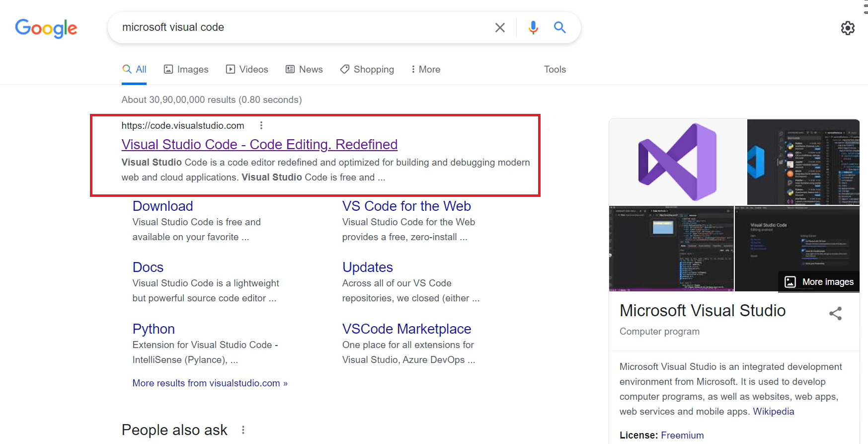868x444 pixels.
Task: Open the three-dot menu next to code.visualstudio.com
Action: [x=261, y=125]
